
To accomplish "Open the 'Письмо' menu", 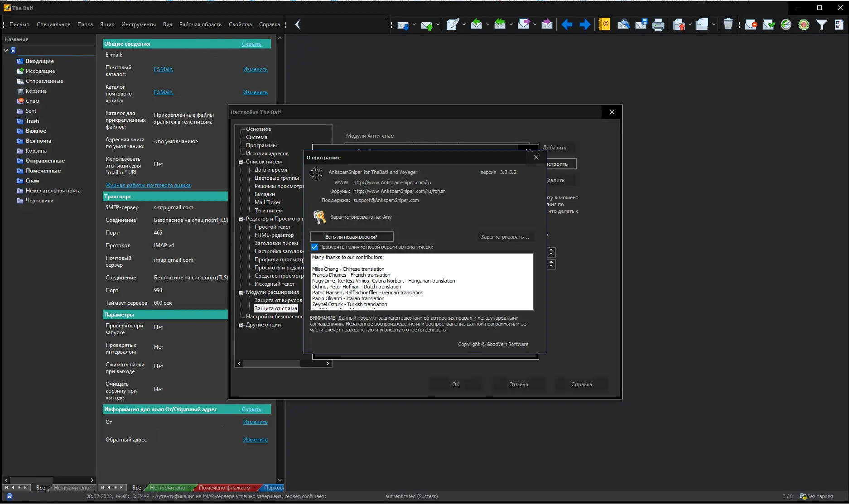I will (x=19, y=24).
